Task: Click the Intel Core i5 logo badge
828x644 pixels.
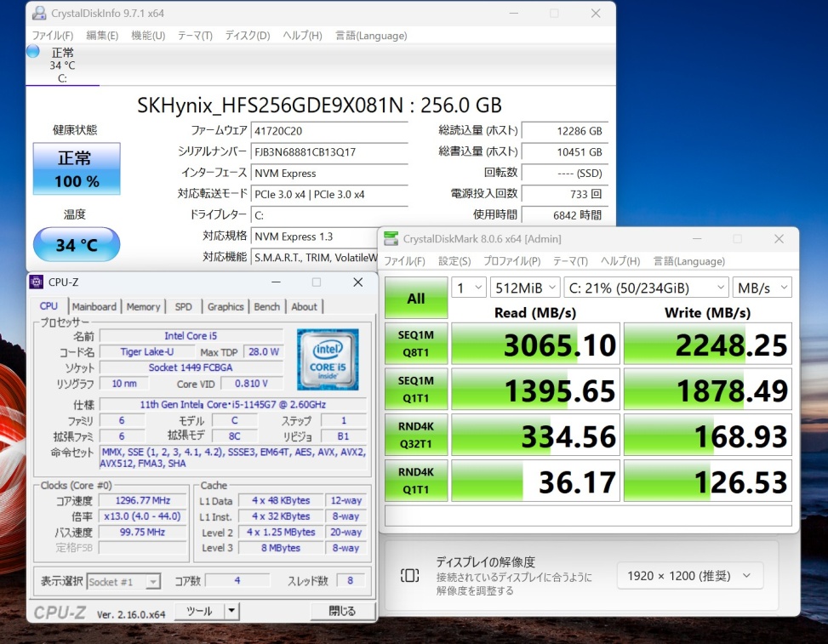Action: (328, 359)
